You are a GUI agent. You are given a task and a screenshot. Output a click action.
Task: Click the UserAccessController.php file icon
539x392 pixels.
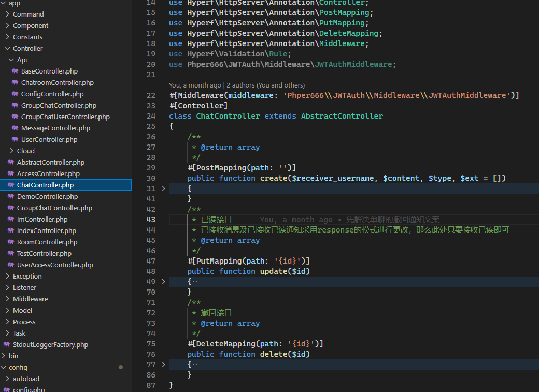(11, 265)
